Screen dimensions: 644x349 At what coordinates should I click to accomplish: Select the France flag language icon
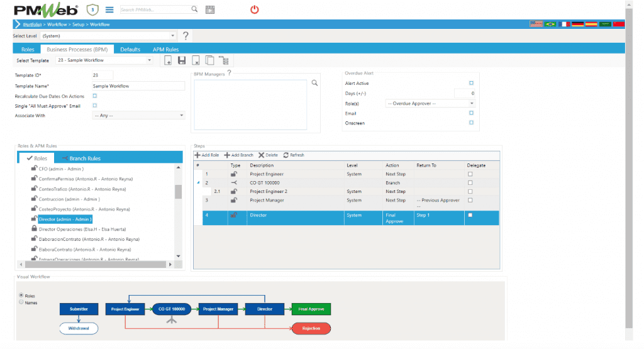point(564,24)
